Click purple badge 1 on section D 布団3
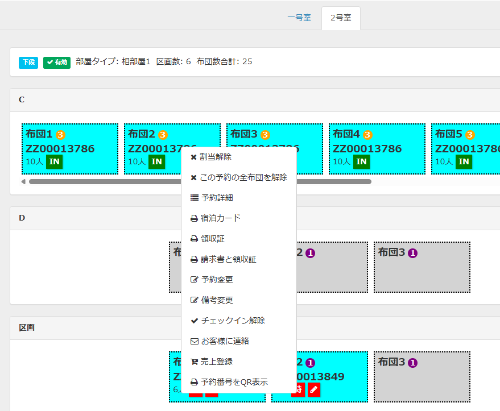Viewport: 500px width, 411px height. coord(413,253)
